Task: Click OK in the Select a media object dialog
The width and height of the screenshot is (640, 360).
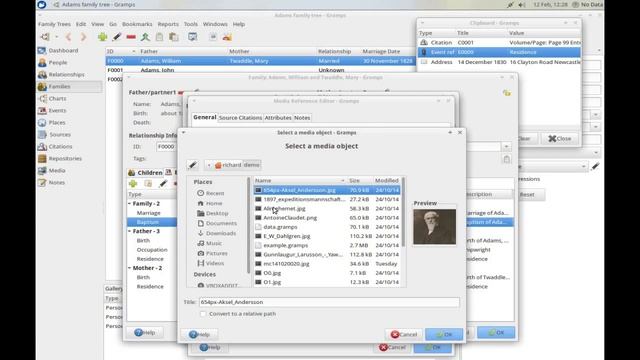Action: 444,334
